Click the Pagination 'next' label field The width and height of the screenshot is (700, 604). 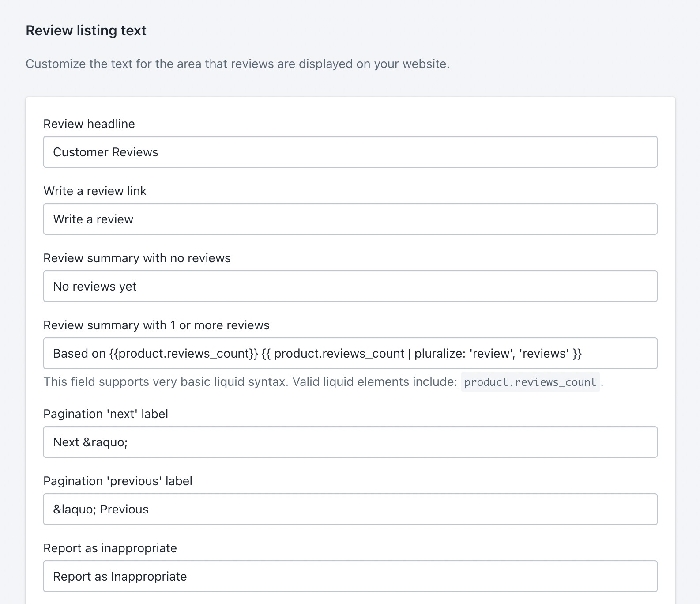pyautogui.click(x=350, y=442)
